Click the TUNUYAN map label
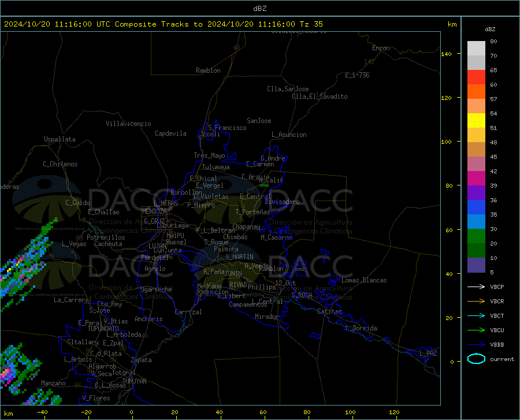520x420 pixels. point(134,381)
